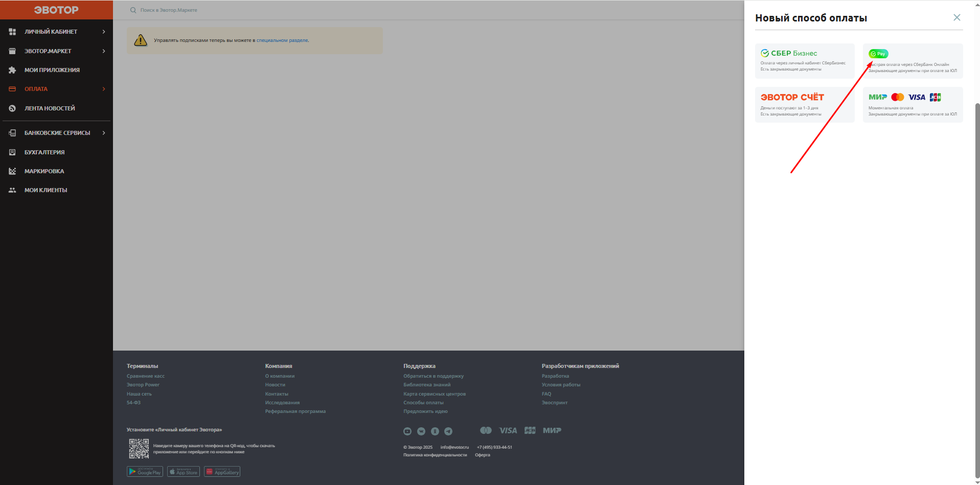Expand the Эвотор.Маркет submenu arrow
980x485 pixels.
(x=104, y=51)
